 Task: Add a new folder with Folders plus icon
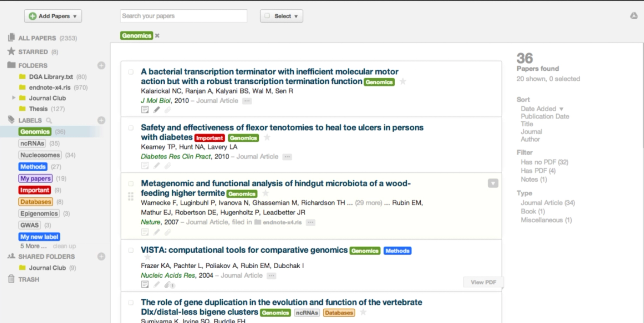tap(101, 65)
